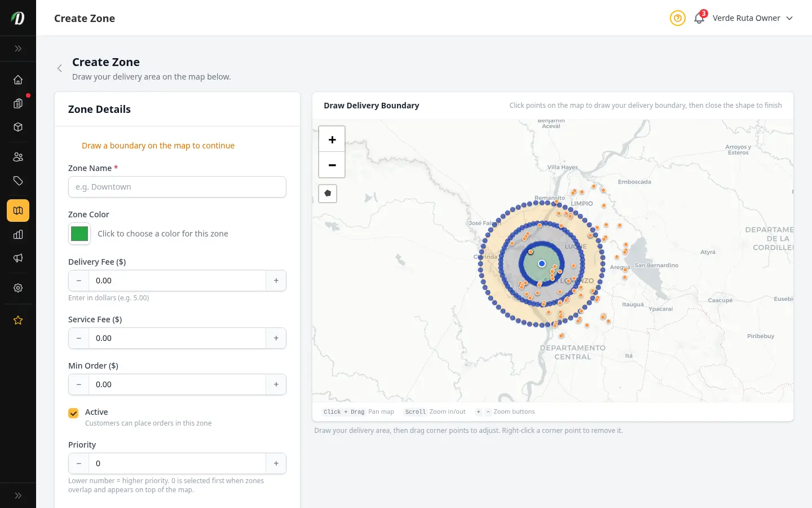The width and height of the screenshot is (812, 508).
Task: Open the analytics bar chart icon
Action: pos(18,234)
